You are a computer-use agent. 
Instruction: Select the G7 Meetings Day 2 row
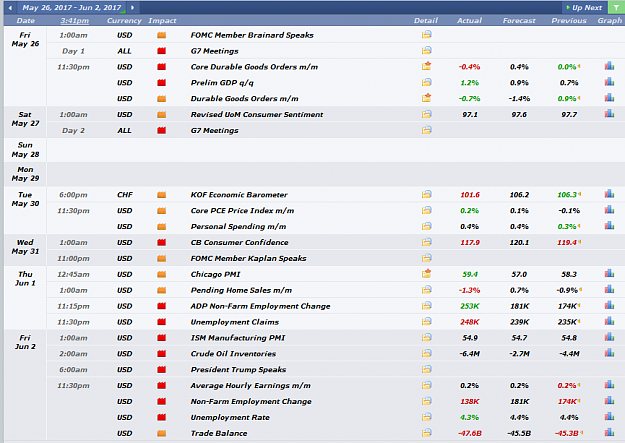[336, 130]
